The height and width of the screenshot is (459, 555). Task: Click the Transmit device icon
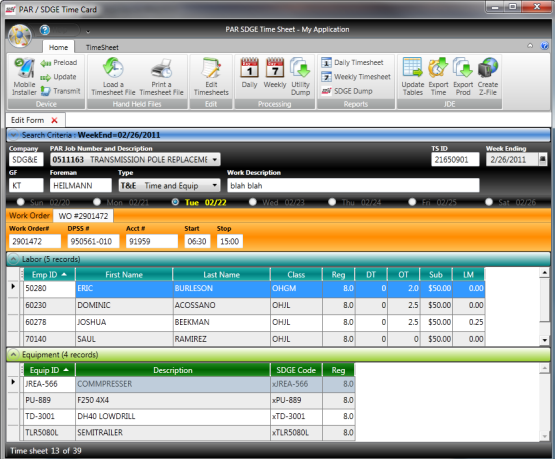point(46,91)
